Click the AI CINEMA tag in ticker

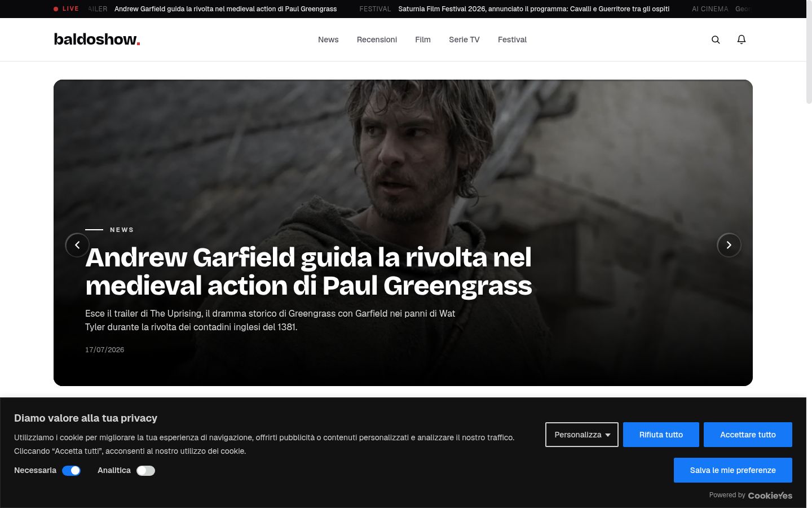coord(710,9)
